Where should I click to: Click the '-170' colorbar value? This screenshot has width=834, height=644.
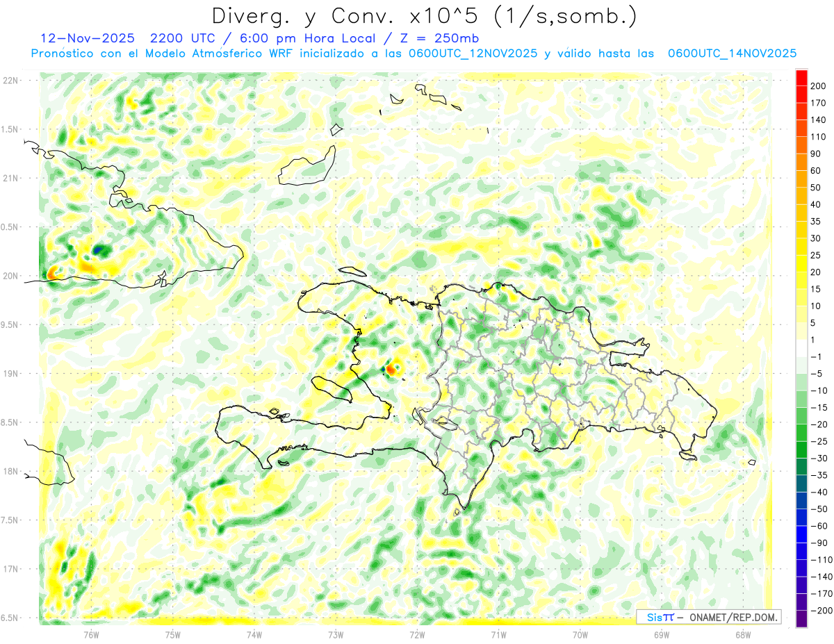821,593
